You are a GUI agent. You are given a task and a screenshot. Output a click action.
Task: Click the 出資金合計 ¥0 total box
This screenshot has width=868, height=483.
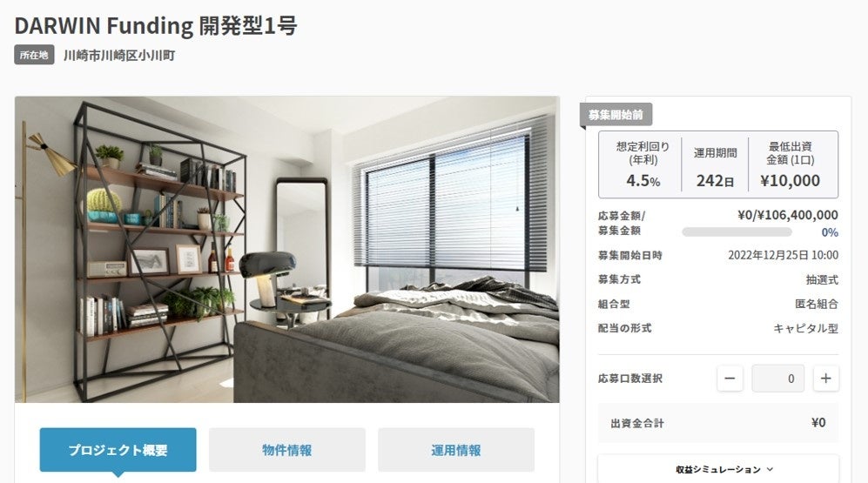pos(718,423)
